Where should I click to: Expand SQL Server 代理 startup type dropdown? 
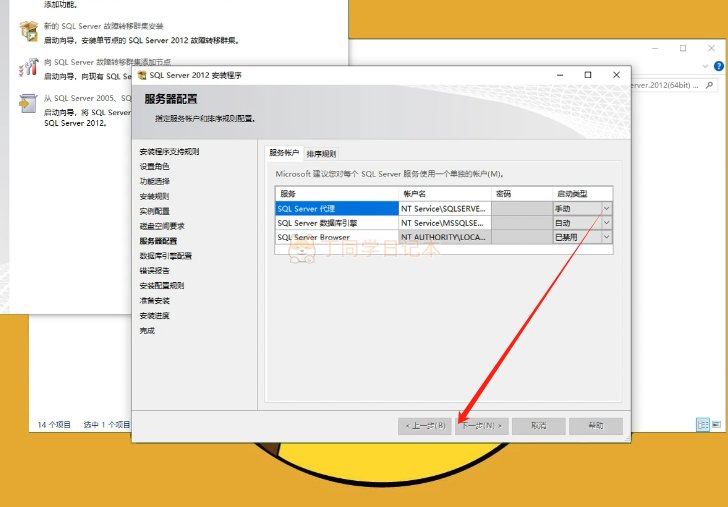(606, 208)
